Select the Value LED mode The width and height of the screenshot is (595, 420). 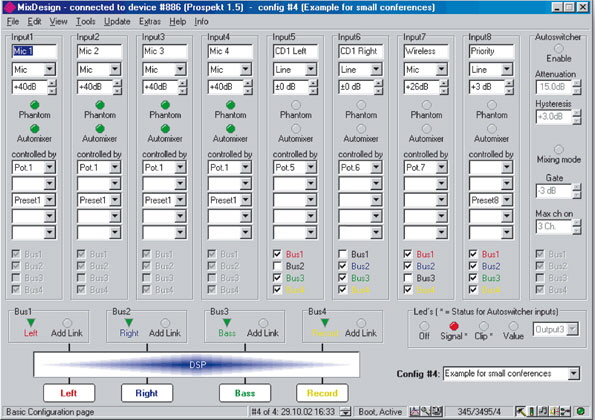pos(513,326)
